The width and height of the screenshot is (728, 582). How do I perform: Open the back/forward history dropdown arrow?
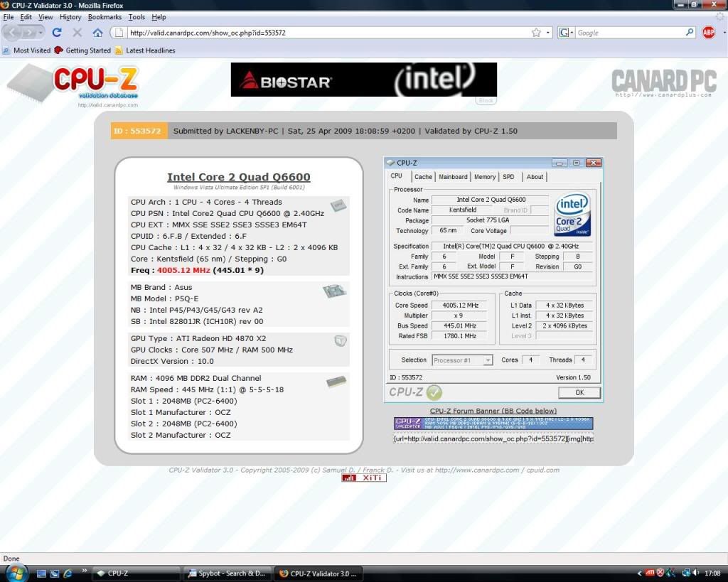pos(41,33)
